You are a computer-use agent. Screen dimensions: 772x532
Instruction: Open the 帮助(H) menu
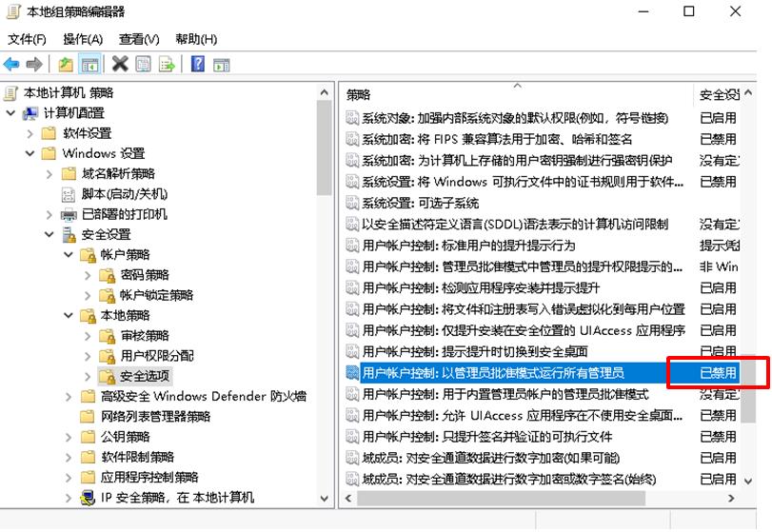coord(196,39)
